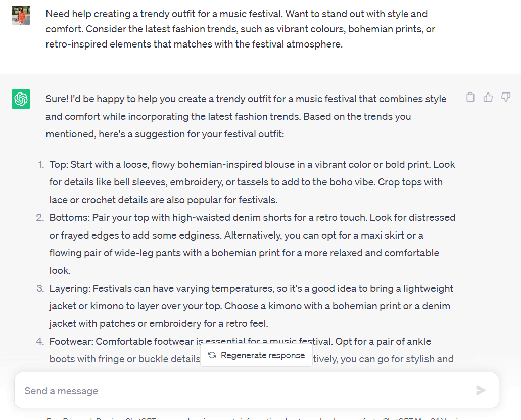Click the circular arrows regenerate icon

pyautogui.click(x=212, y=355)
